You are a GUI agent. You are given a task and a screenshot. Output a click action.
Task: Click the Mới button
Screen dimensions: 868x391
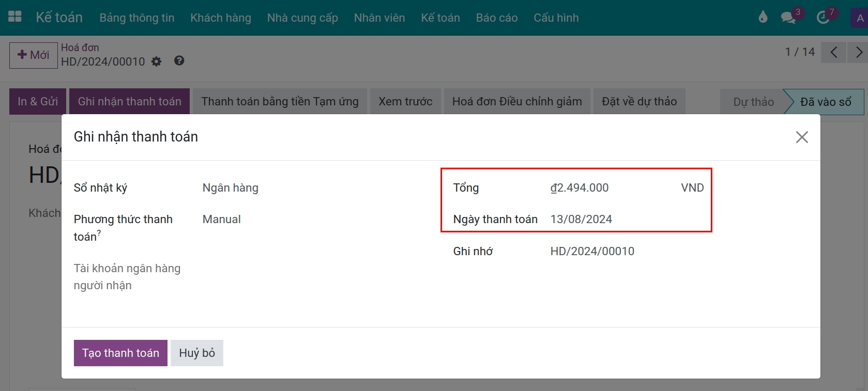pos(34,55)
